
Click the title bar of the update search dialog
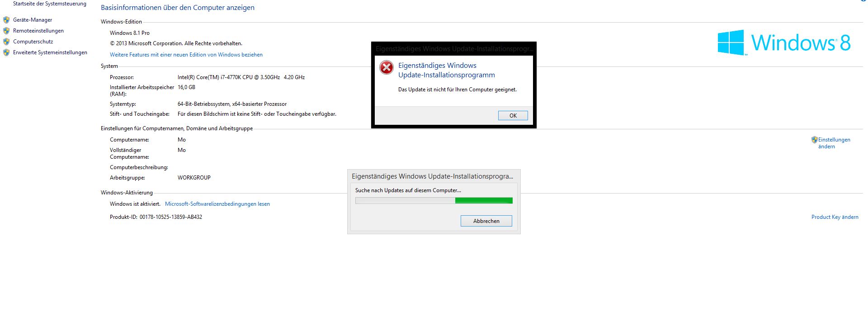click(x=433, y=176)
